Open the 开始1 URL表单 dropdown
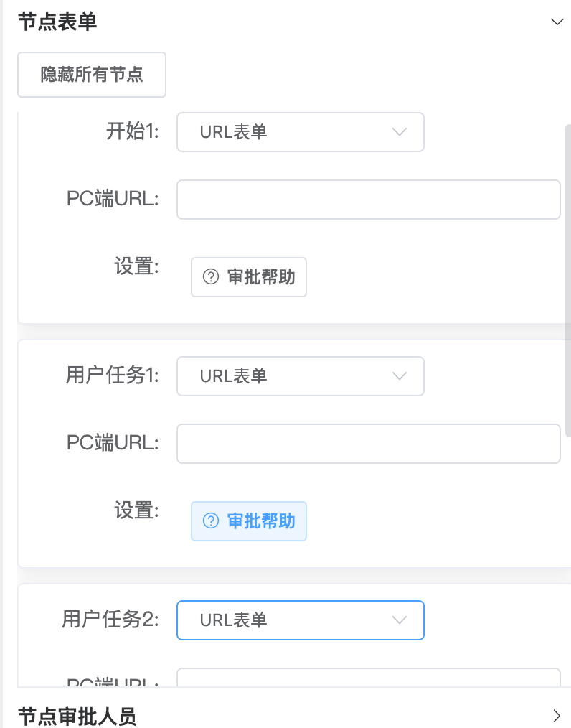The image size is (571, 728). (300, 132)
